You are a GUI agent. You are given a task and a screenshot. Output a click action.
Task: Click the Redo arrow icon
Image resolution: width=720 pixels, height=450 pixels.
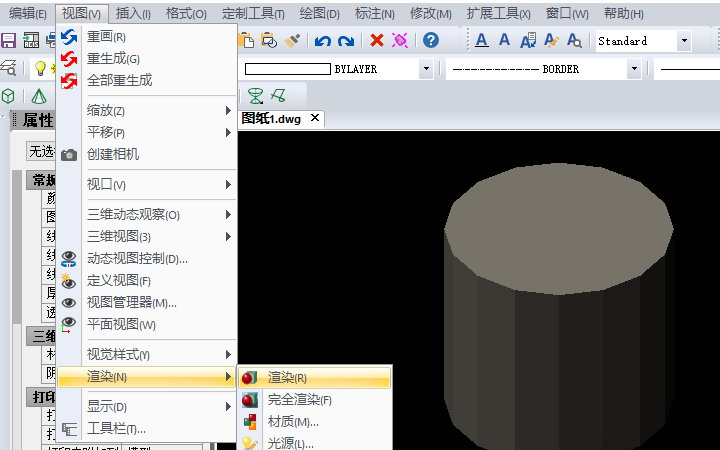click(x=346, y=41)
